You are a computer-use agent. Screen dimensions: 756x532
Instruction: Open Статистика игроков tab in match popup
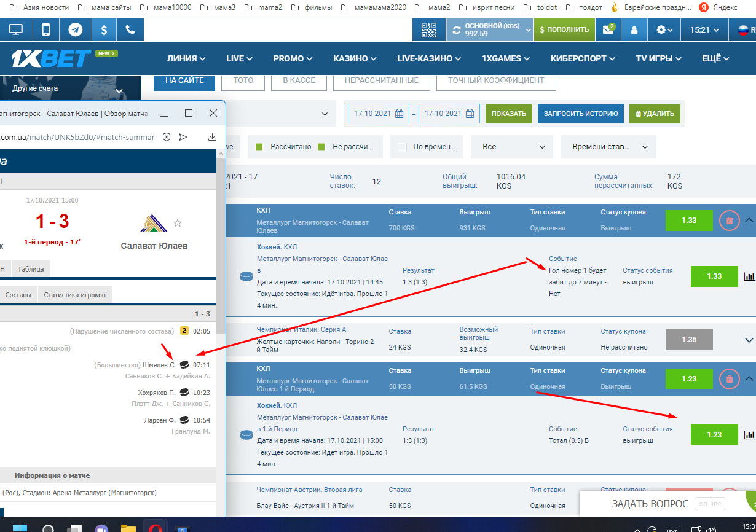tap(74, 295)
